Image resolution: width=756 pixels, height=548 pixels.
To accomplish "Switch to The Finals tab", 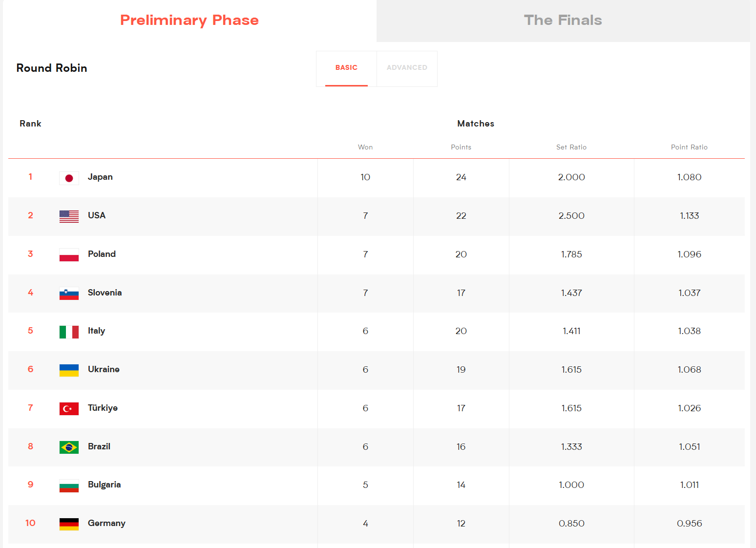I will click(563, 21).
